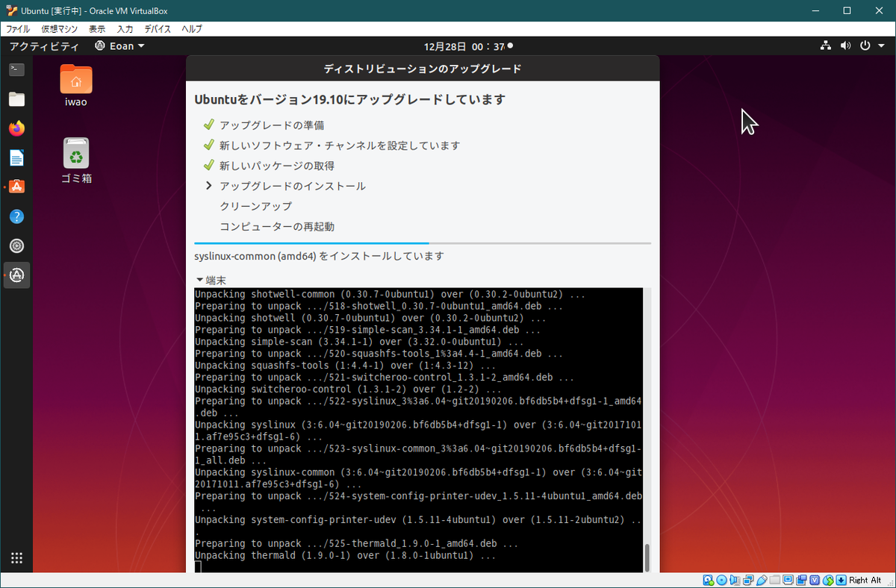Image resolution: width=896 pixels, height=588 pixels.
Task: Open the Files manager in the dock
Action: pyautogui.click(x=16, y=99)
